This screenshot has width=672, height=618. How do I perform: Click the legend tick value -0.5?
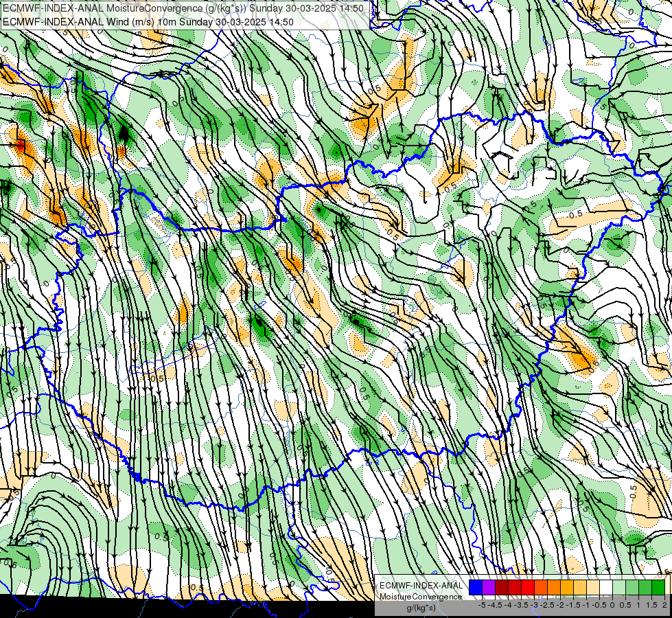pyautogui.click(x=599, y=605)
